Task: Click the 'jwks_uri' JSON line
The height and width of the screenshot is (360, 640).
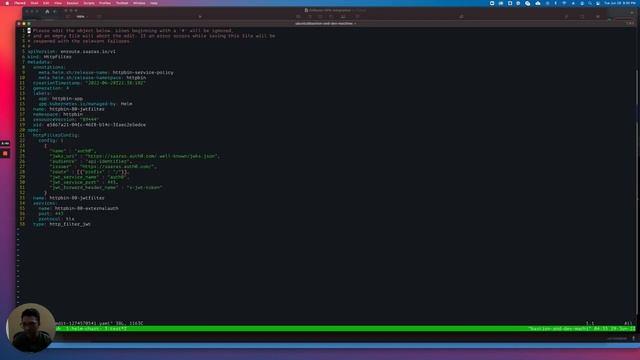Action: 135,156
